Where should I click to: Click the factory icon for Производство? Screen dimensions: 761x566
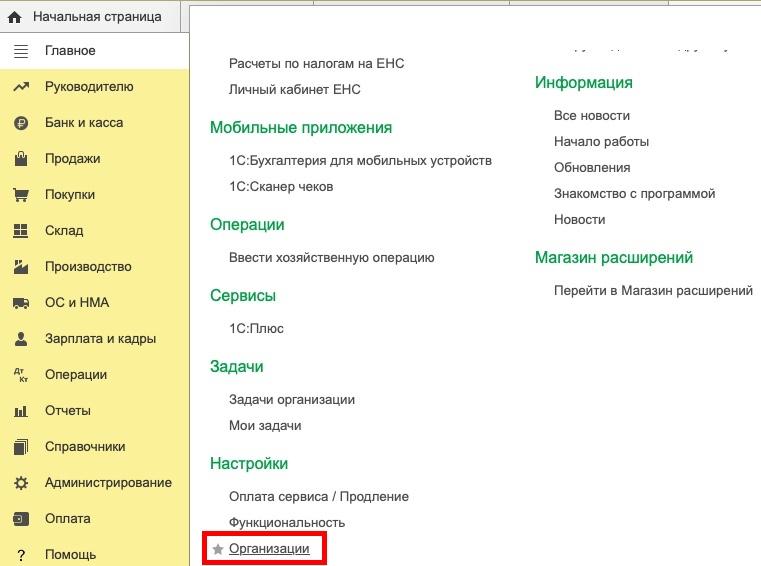click(x=21, y=267)
